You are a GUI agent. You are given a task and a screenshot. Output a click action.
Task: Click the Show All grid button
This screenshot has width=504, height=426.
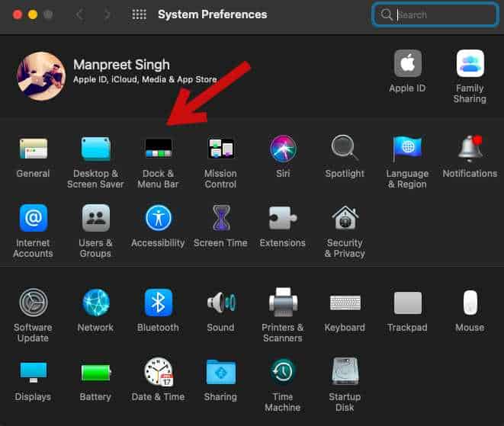pos(140,14)
